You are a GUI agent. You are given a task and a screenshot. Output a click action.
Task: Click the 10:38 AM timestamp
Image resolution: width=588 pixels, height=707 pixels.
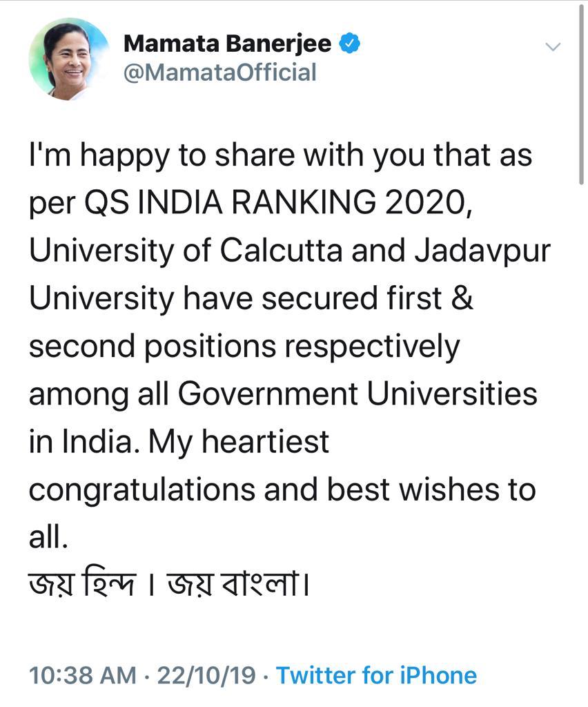[82, 675]
